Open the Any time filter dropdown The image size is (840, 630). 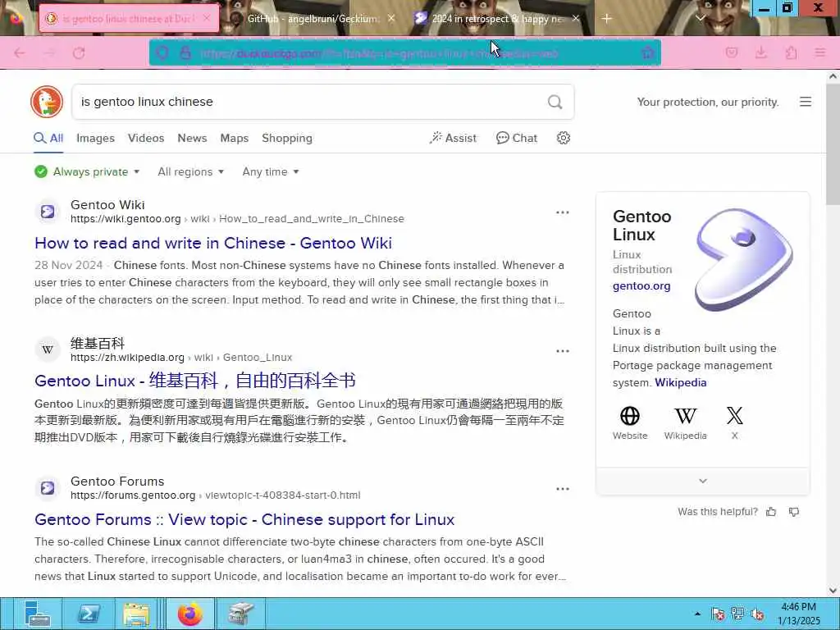click(x=271, y=172)
